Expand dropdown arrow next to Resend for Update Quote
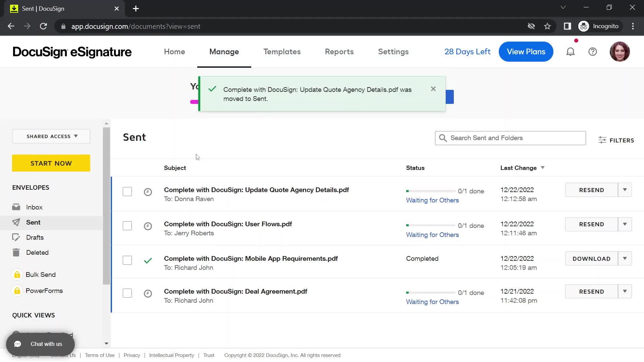 625,190
